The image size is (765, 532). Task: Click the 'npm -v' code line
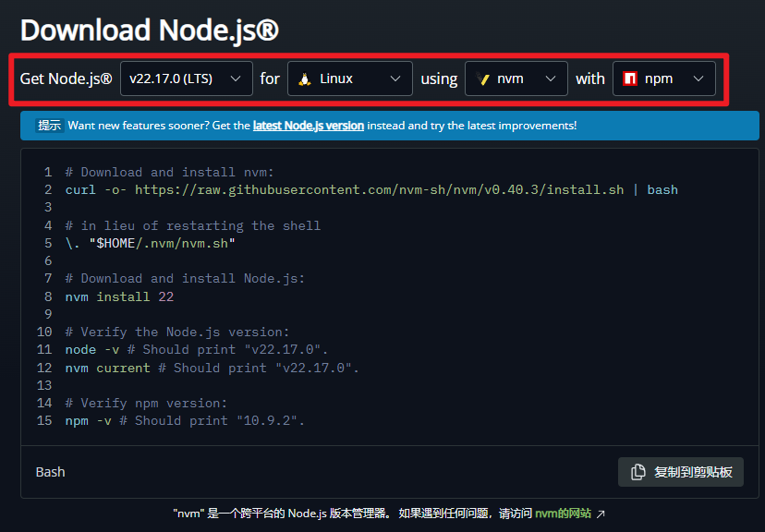pyautogui.click(x=184, y=420)
